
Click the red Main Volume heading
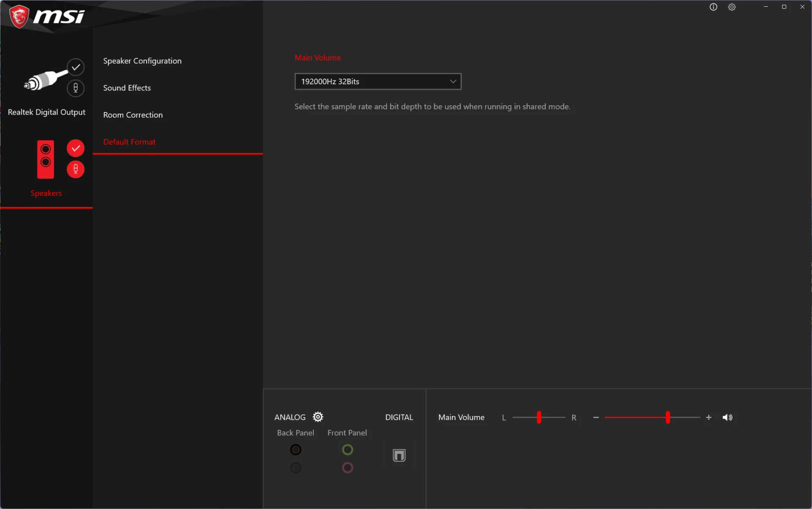(x=318, y=57)
